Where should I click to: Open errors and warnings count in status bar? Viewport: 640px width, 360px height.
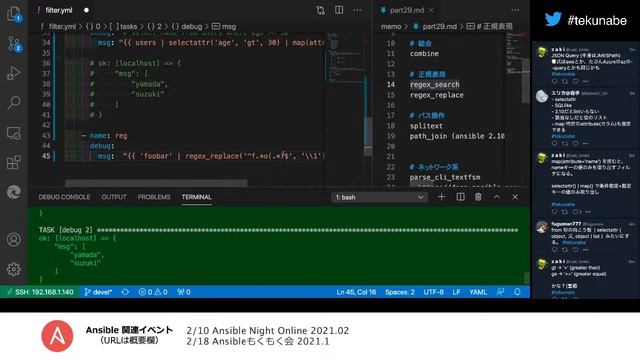153,292
